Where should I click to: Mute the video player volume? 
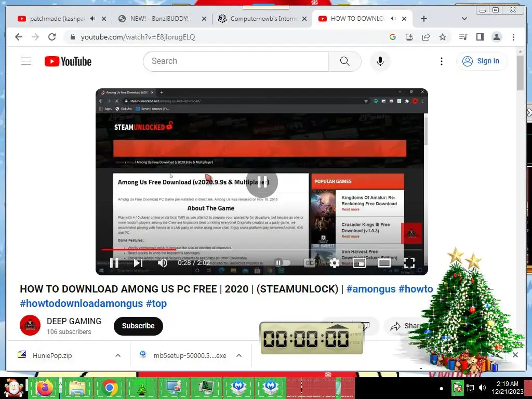pyautogui.click(x=163, y=262)
